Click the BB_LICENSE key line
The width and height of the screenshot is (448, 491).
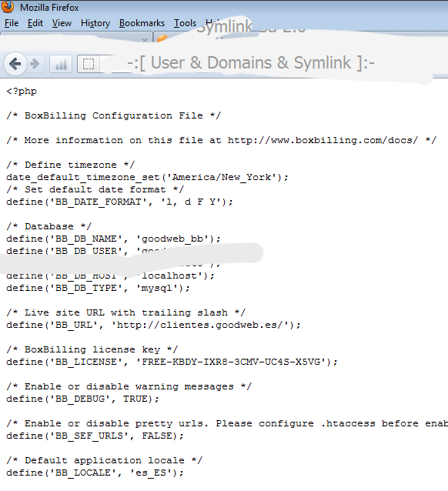(172, 362)
